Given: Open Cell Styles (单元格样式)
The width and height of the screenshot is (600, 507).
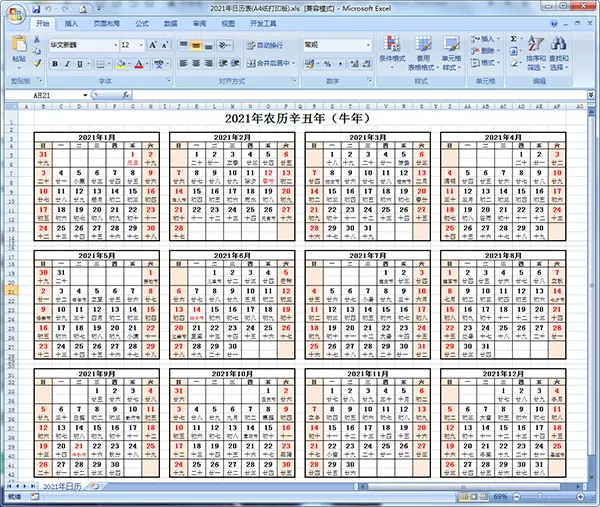Looking at the screenshot, I should 452,53.
